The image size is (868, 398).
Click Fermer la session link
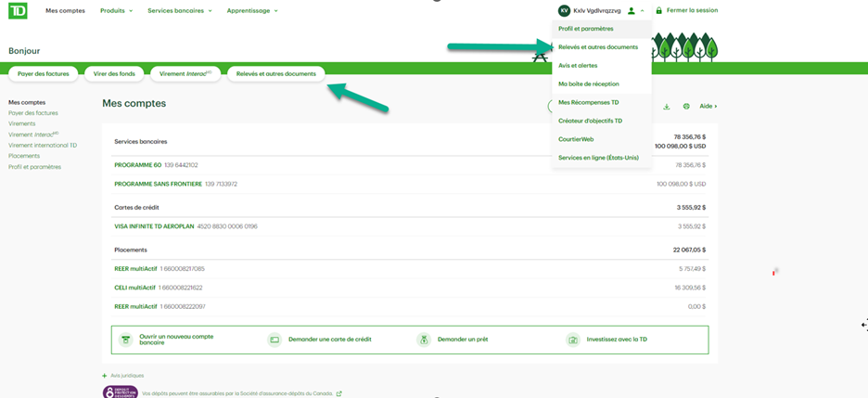[692, 10]
